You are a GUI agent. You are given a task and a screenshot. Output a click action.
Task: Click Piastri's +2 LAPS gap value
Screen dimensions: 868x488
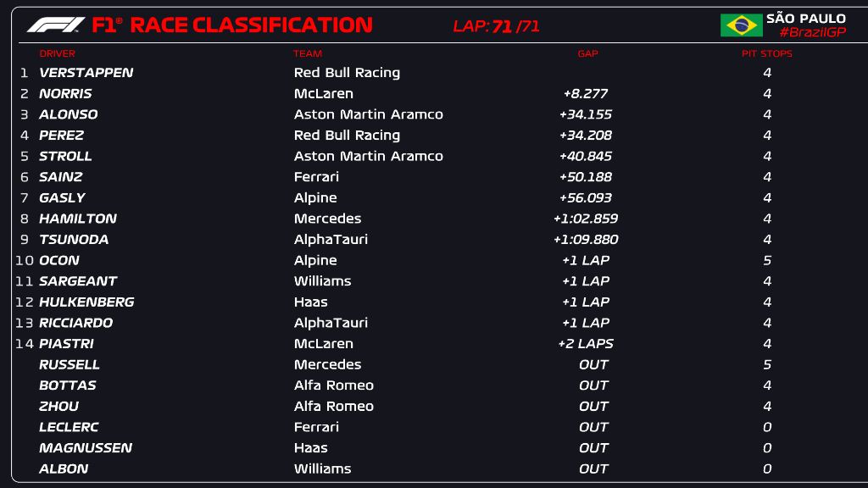point(585,344)
